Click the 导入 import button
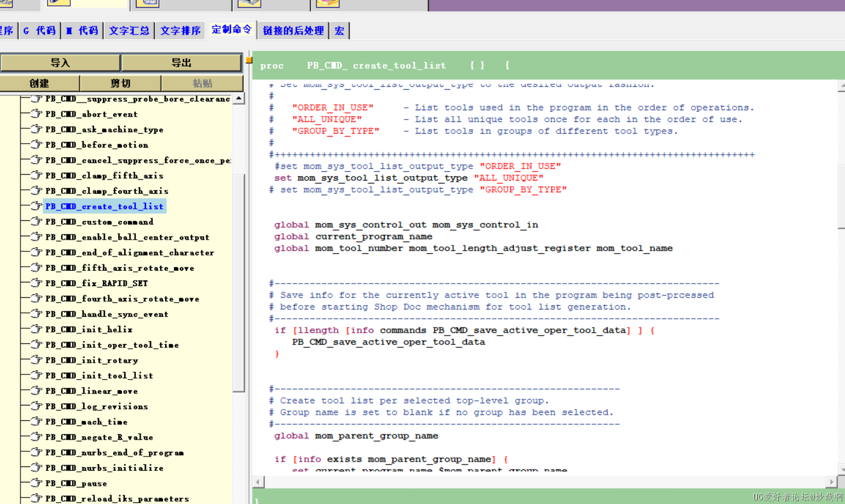Viewport: 845px width, 504px height. coord(60,63)
